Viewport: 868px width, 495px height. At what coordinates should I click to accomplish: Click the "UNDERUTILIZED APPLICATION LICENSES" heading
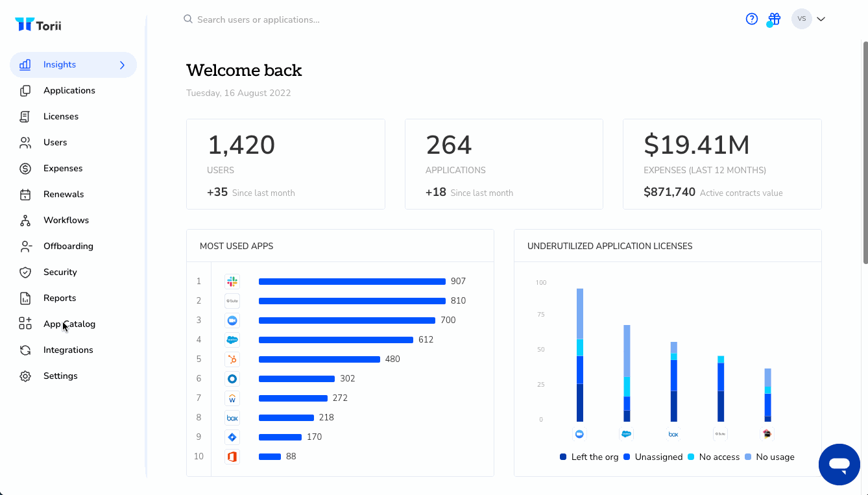pos(610,247)
